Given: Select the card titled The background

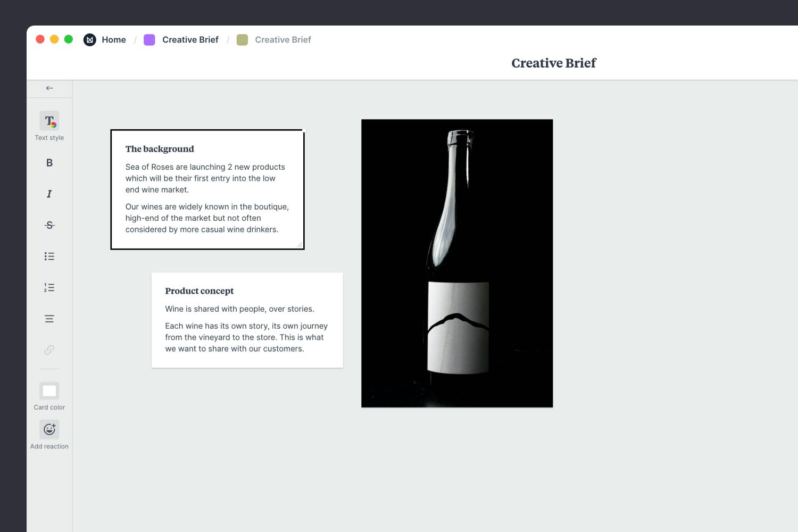Looking at the screenshot, I should point(207,189).
